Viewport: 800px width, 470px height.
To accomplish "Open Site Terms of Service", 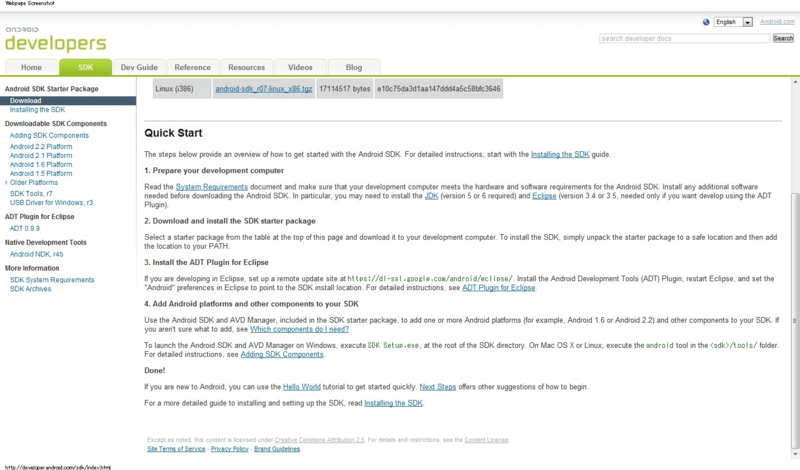I will [176, 449].
